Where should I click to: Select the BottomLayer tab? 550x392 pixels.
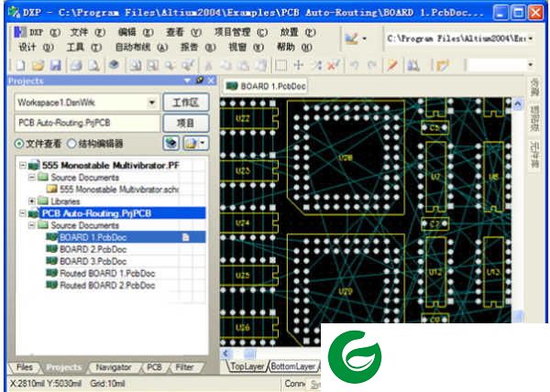click(293, 366)
